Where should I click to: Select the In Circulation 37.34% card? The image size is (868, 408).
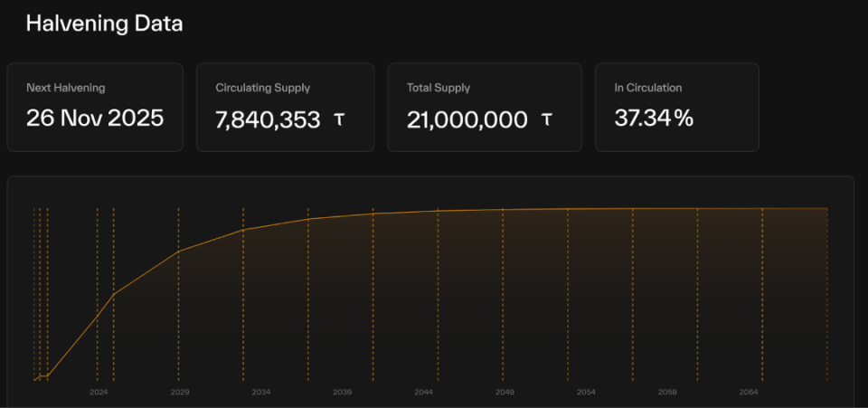coord(677,107)
